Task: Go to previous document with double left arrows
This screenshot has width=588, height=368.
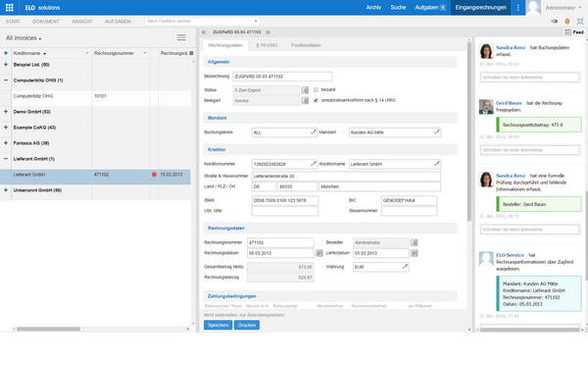Action: [x=204, y=32]
